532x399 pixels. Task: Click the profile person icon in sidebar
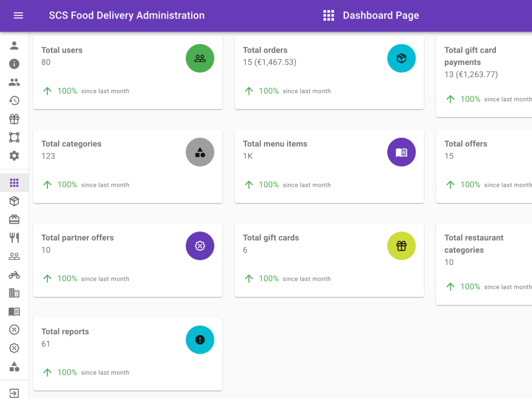(x=14, y=45)
